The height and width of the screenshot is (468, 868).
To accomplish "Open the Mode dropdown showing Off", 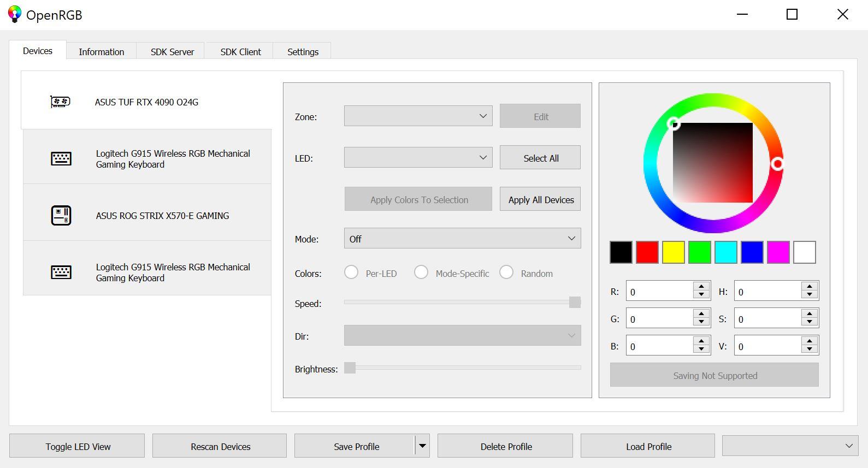I will pos(462,239).
